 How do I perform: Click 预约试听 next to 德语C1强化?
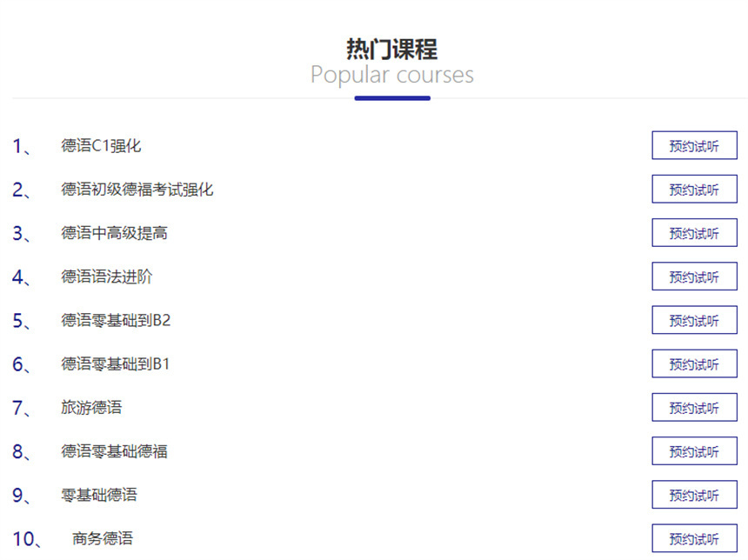(694, 145)
